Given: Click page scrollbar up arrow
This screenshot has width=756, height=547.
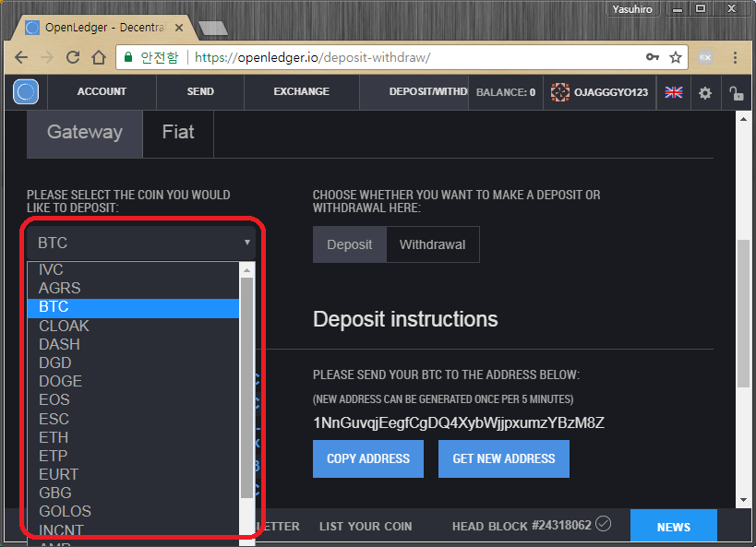Looking at the screenshot, I should [743, 119].
